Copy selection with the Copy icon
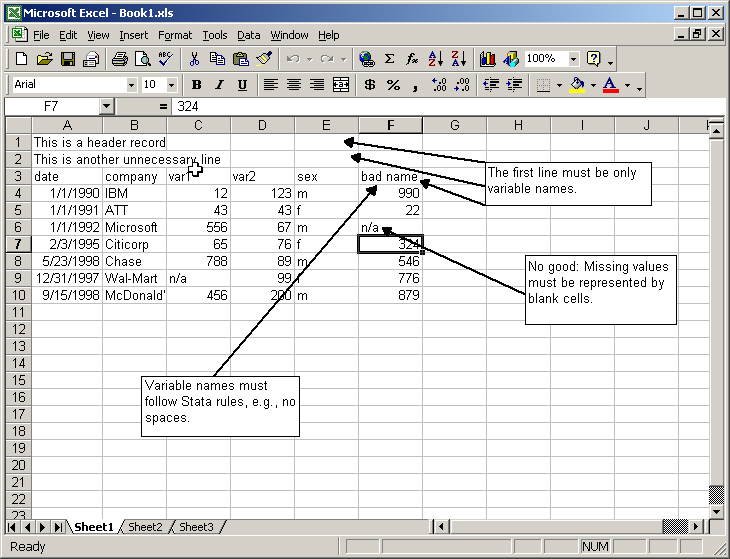 tap(217, 59)
